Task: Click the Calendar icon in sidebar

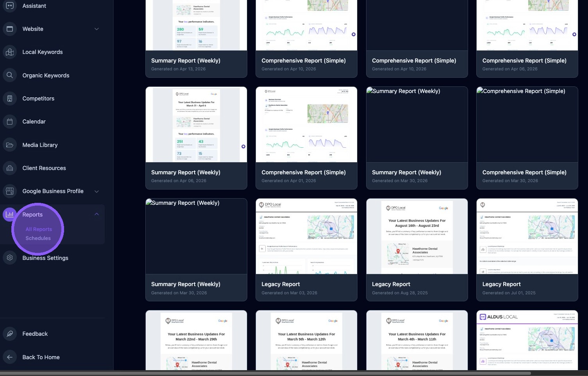Action: point(10,122)
